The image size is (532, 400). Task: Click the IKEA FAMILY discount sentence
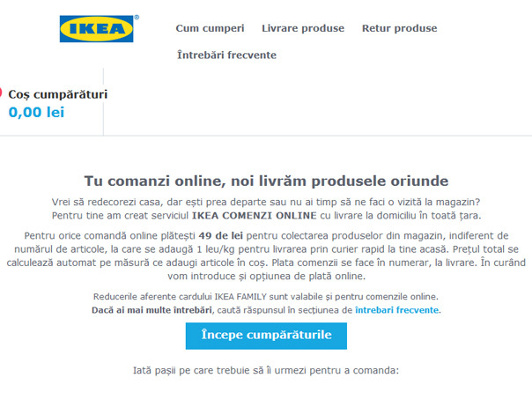point(266,297)
